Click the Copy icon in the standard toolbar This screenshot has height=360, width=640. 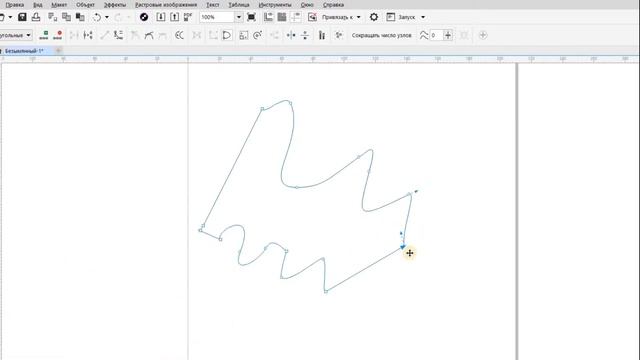[66, 17]
